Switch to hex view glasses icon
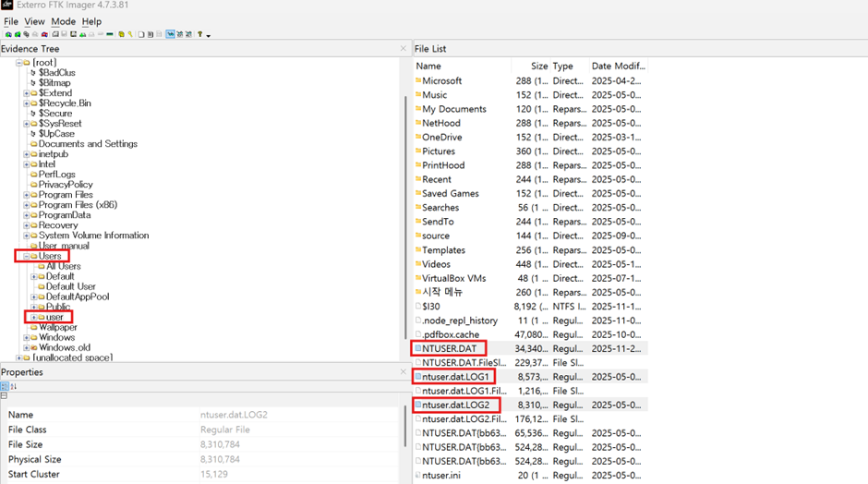This screenshot has height=484, width=868. point(188,34)
